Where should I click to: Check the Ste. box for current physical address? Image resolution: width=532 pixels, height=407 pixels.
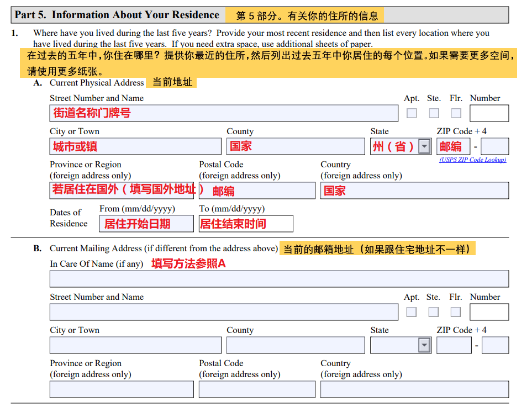pos(434,113)
